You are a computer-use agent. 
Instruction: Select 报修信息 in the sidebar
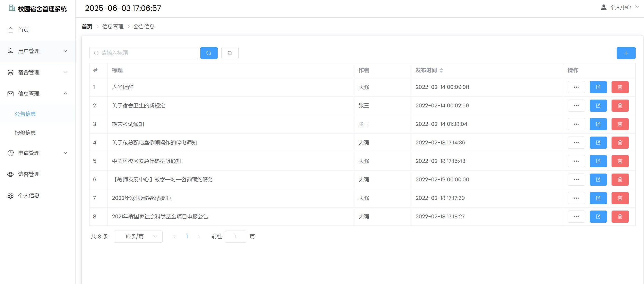25,133
